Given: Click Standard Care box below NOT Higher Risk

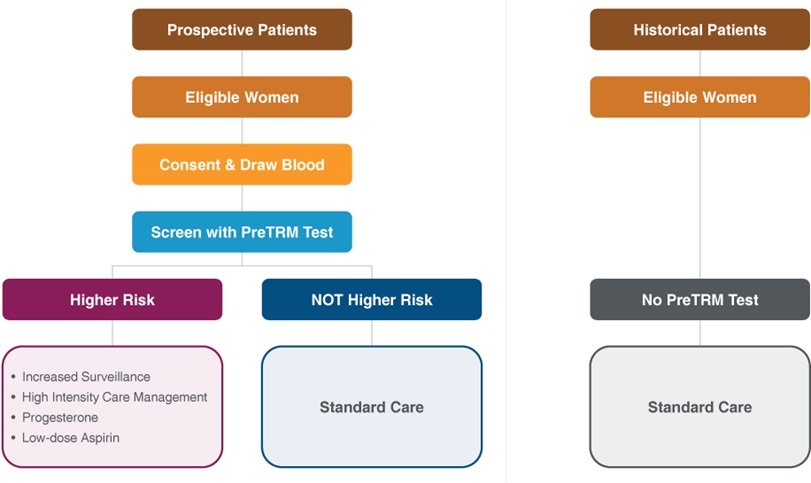Looking at the screenshot, I should tap(372, 407).
